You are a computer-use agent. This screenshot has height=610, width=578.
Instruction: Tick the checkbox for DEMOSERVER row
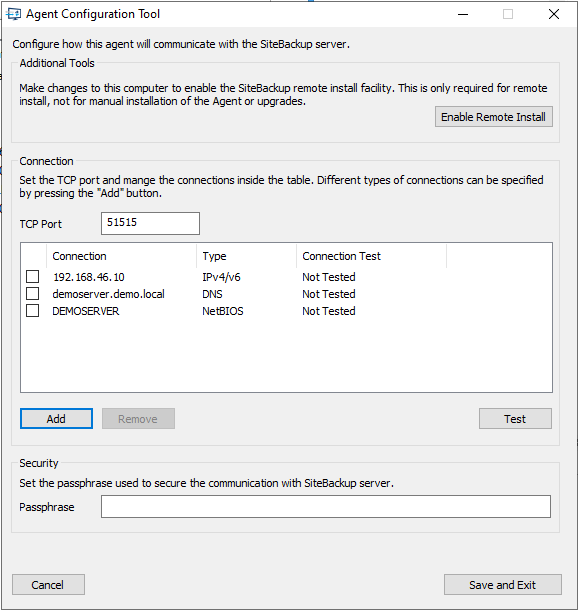point(33,311)
